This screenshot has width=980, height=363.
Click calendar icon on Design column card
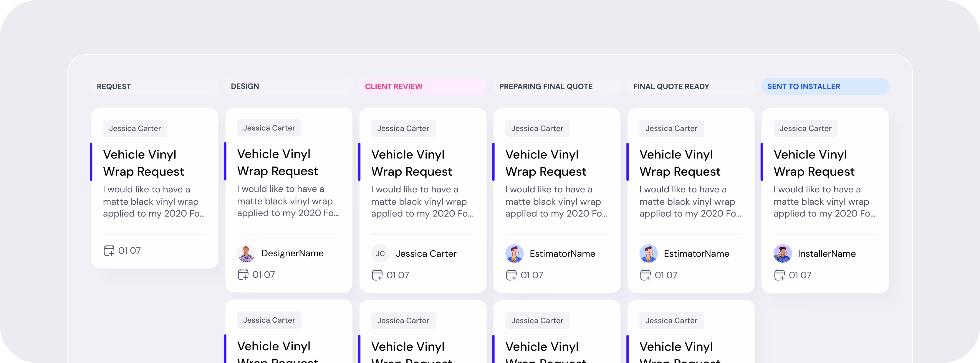point(243,274)
